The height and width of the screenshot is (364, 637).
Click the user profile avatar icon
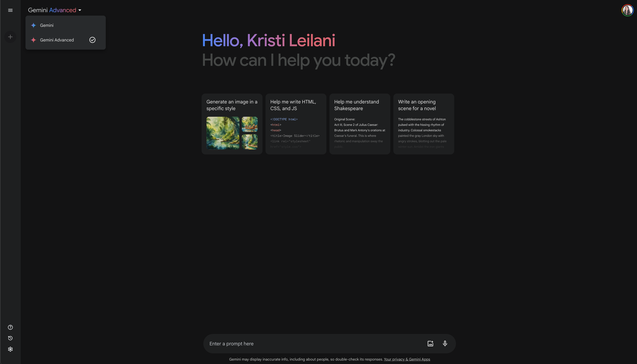point(627,10)
